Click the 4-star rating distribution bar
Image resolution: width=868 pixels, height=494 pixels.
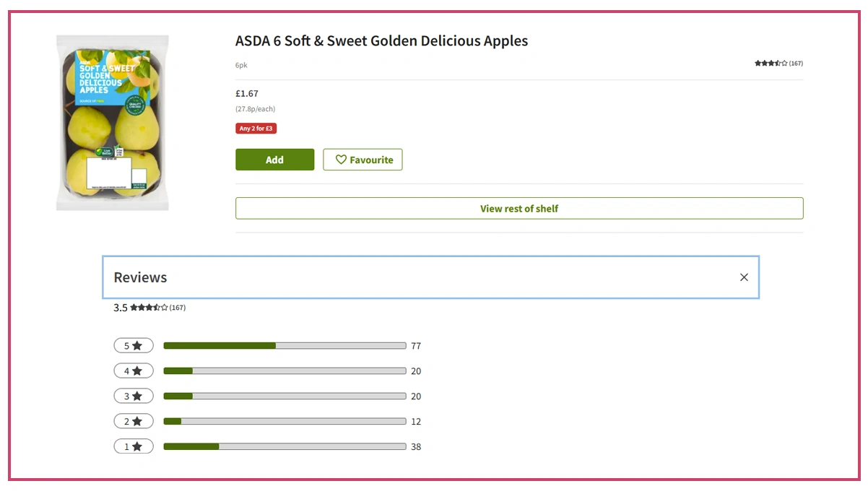[285, 371]
